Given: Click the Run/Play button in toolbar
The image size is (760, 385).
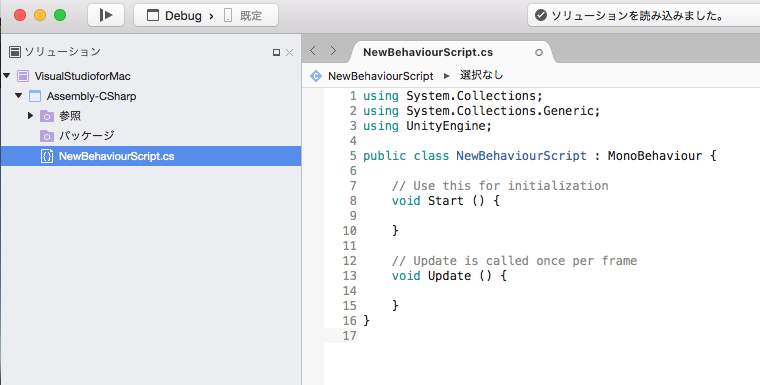Looking at the screenshot, I should [106, 15].
